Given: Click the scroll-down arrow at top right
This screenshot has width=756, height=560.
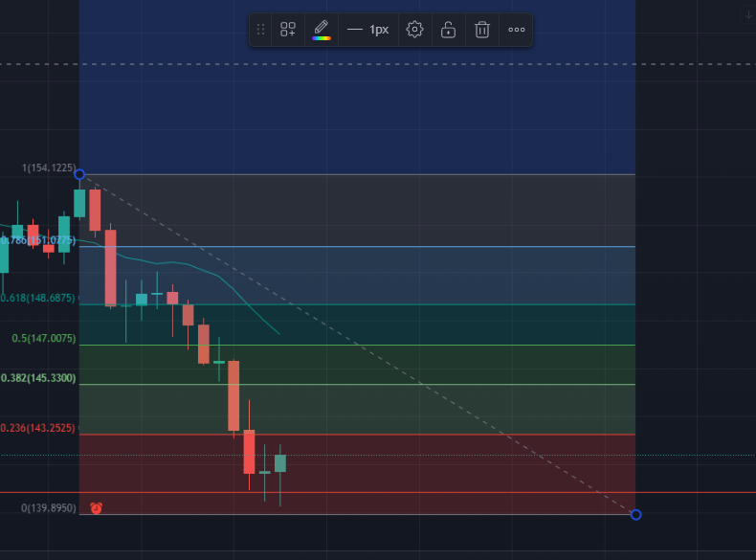Looking at the screenshot, I should click(x=748, y=14).
